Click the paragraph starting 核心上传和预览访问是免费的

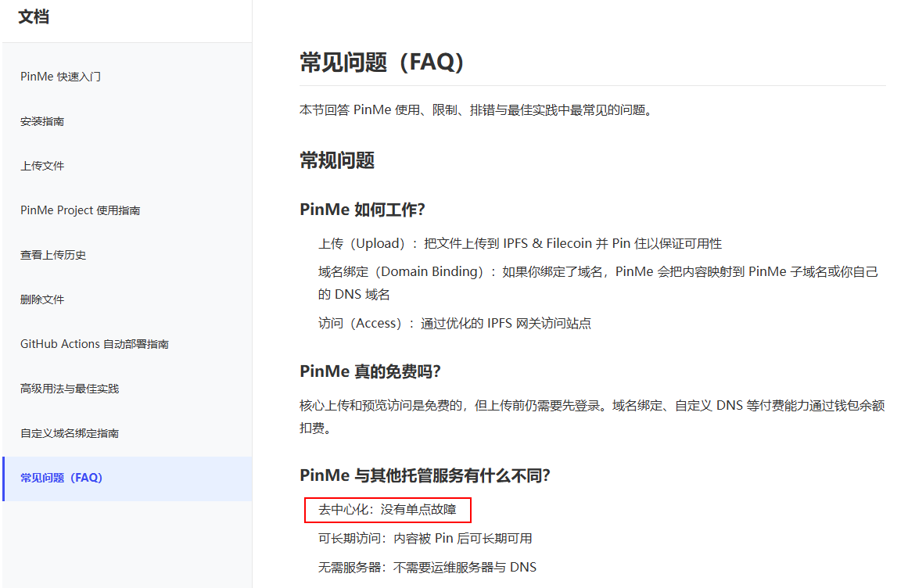point(592,417)
